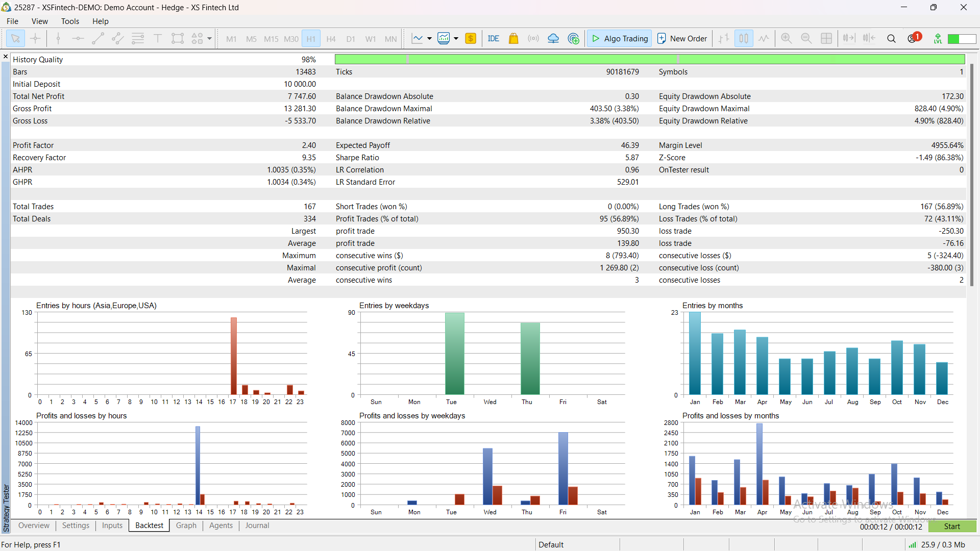Switch to bar chart view
Image resolution: width=980 pixels, height=551 pixels.
tap(724, 38)
